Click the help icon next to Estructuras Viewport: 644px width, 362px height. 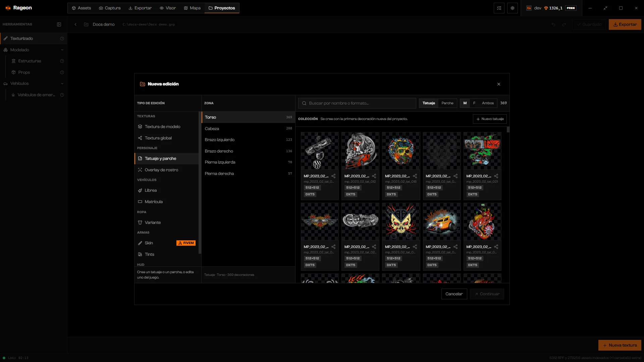click(62, 61)
